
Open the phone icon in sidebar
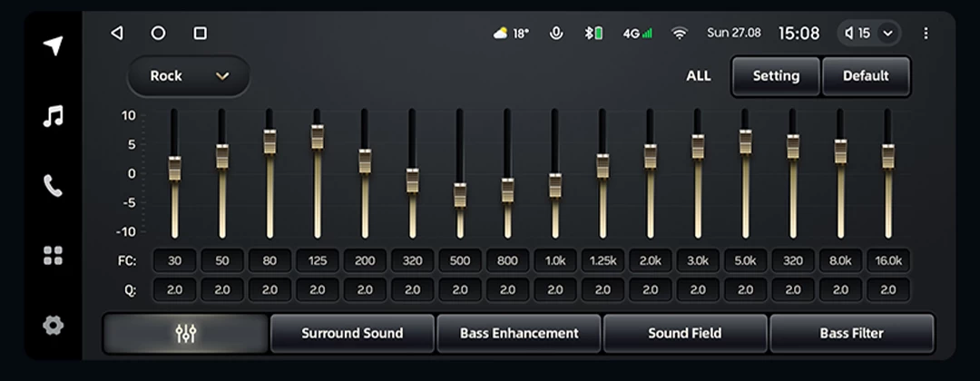pyautogui.click(x=54, y=186)
